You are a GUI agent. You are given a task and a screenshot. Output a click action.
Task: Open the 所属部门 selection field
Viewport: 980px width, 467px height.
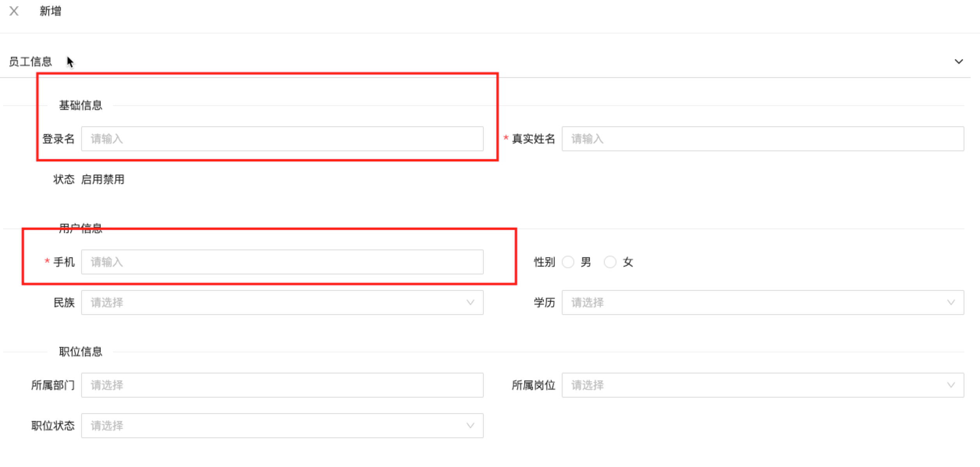(282, 385)
